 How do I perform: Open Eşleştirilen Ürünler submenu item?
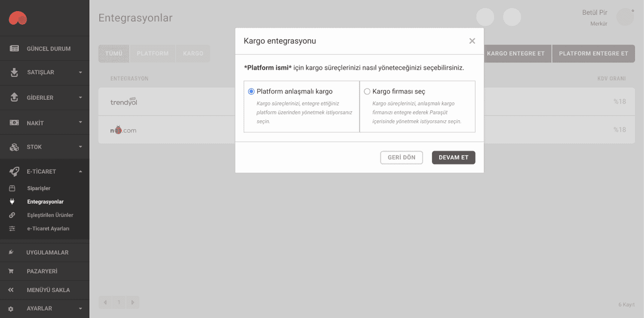tap(50, 215)
